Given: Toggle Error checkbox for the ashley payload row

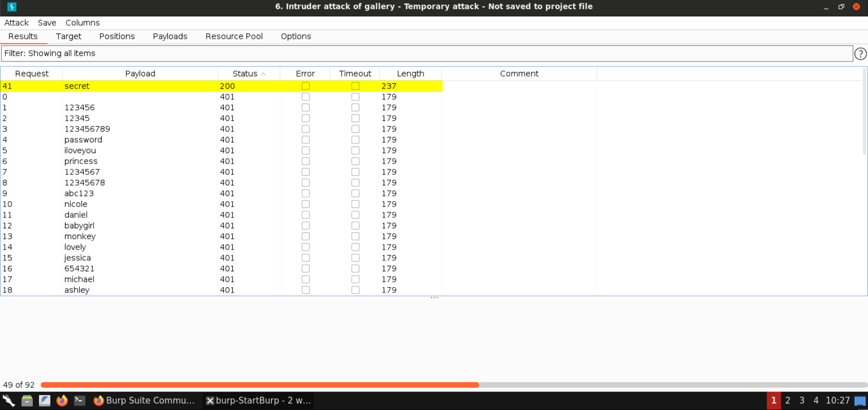Looking at the screenshot, I should pos(306,290).
